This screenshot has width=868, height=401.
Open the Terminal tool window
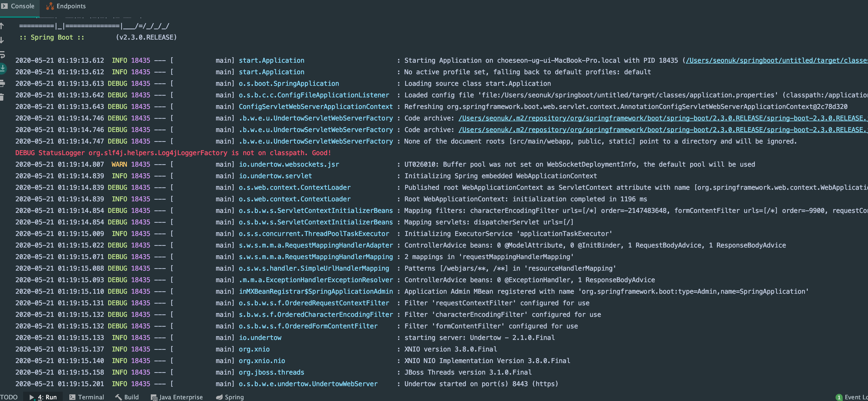point(87,397)
